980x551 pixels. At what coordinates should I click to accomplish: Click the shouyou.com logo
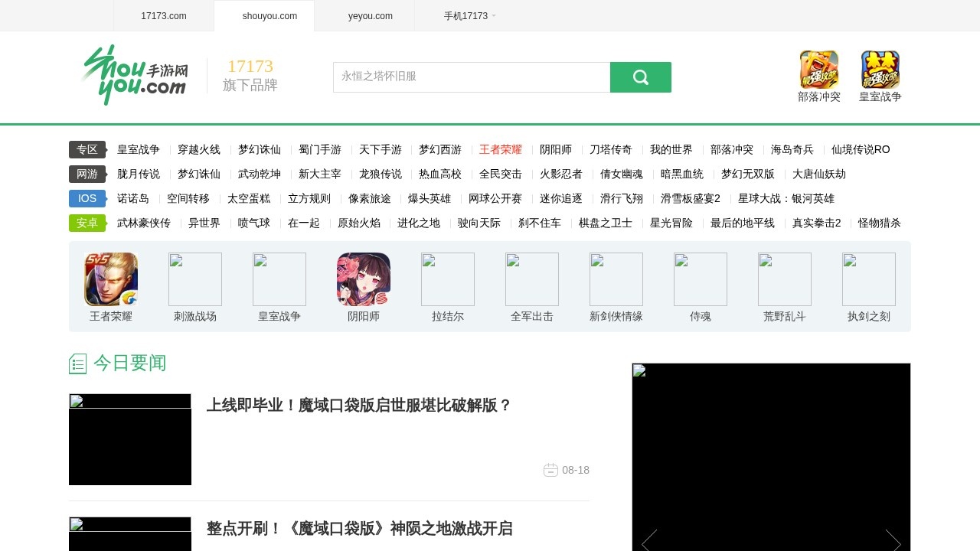click(134, 75)
